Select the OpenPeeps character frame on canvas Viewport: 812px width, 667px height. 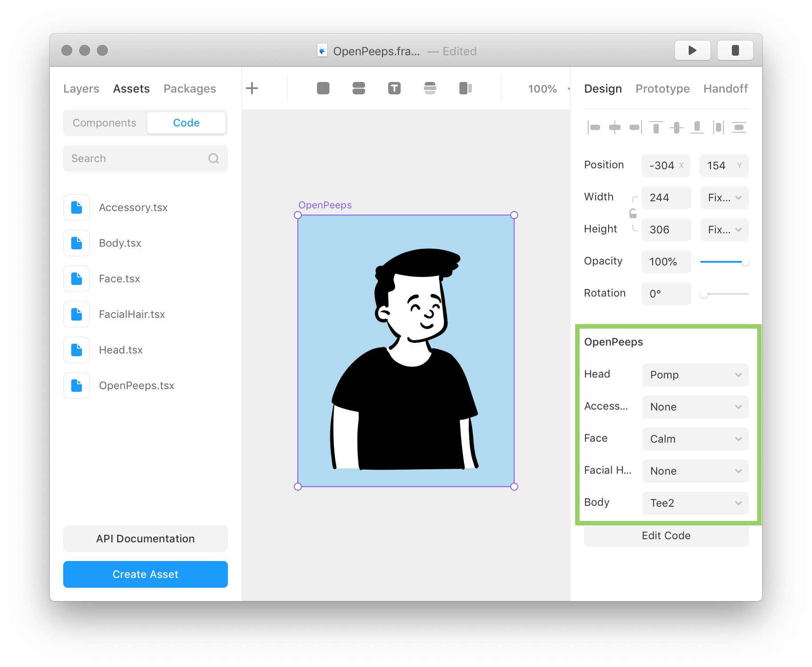[x=406, y=351]
